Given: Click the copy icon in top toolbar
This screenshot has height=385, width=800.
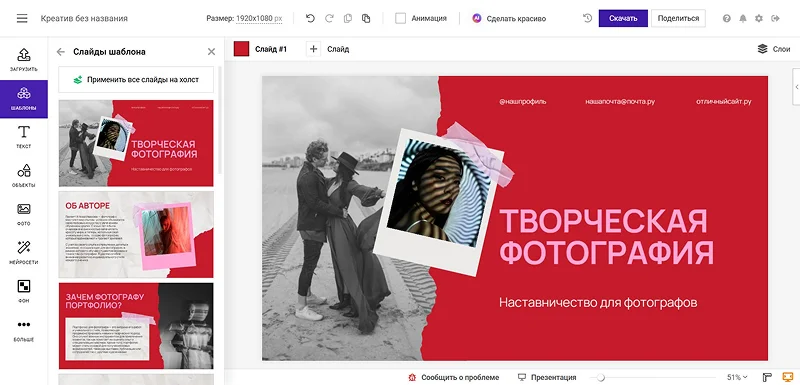Looking at the screenshot, I should pos(348,18).
